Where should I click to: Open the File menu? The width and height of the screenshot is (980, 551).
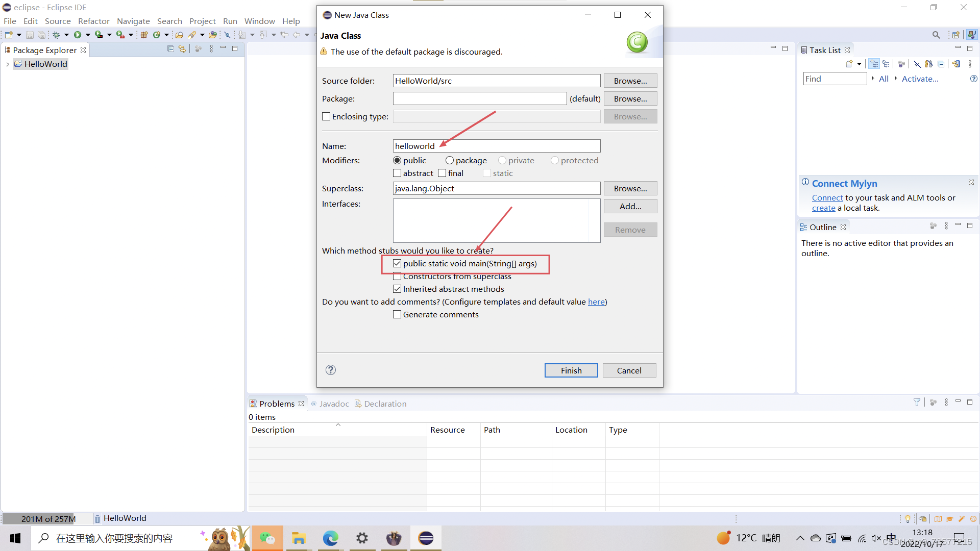[x=10, y=21]
